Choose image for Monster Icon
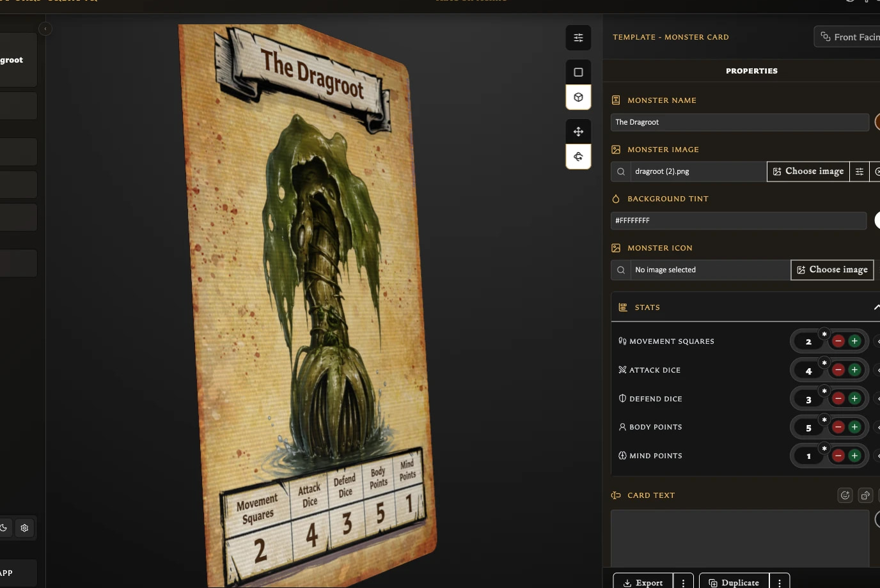Screen dimensions: 880x588 pyautogui.click(x=832, y=270)
